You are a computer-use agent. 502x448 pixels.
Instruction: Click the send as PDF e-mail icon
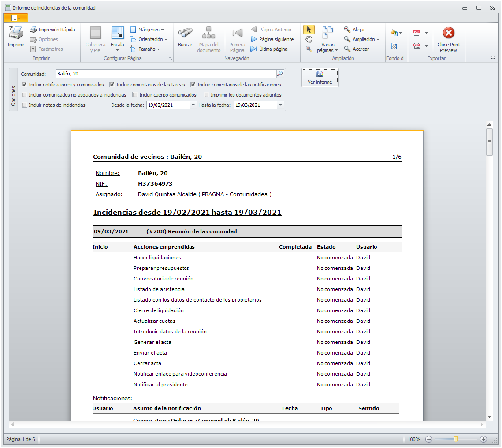pyautogui.click(x=416, y=46)
